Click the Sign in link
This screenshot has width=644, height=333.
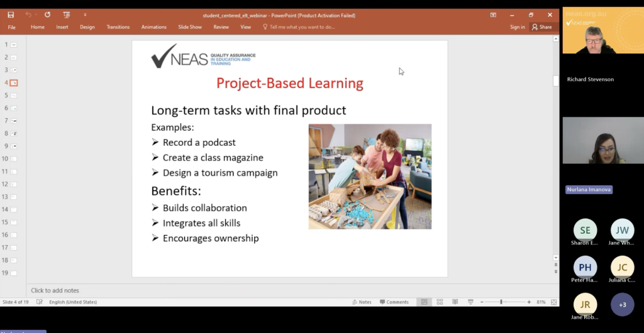pyautogui.click(x=517, y=27)
